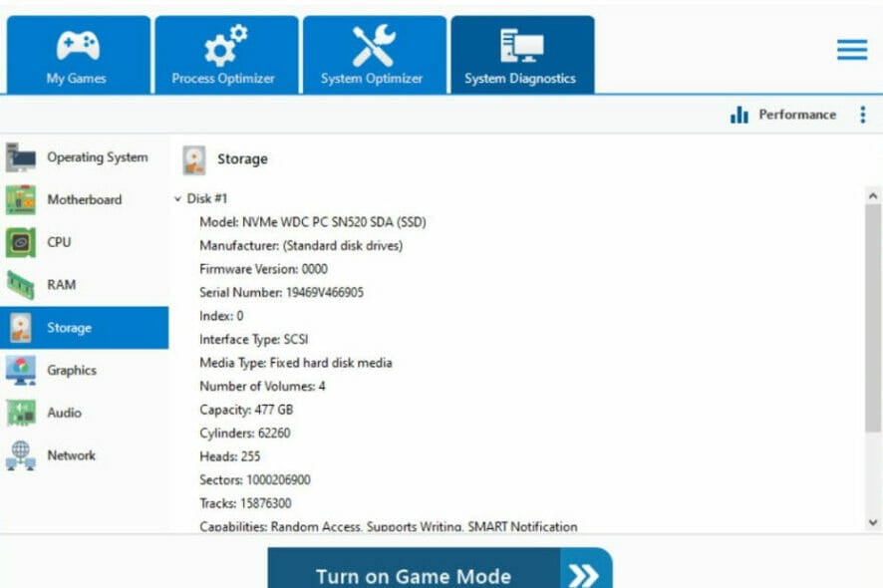Screen dimensions: 883x588
Task: Click the scrollbar up arrow
Action: tap(873, 196)
